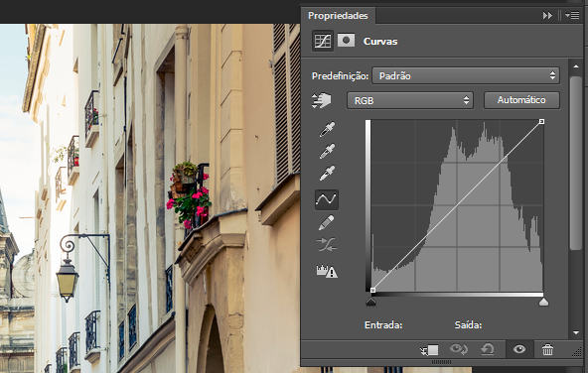Image resolution: width=588 pixels, height=373 pixels.
Task: Activate the on-image targeted adjustment tool
Action: coord(322,101)
